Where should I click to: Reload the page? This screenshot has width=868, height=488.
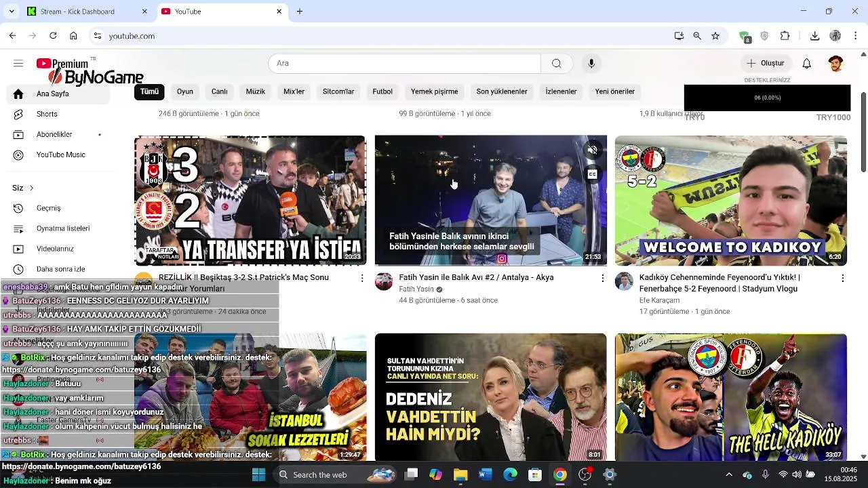coord(53,36)
